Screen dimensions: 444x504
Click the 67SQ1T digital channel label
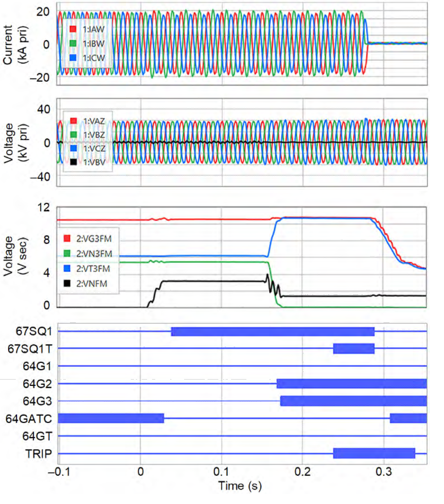pyautogui.click(x=30, y=348)
